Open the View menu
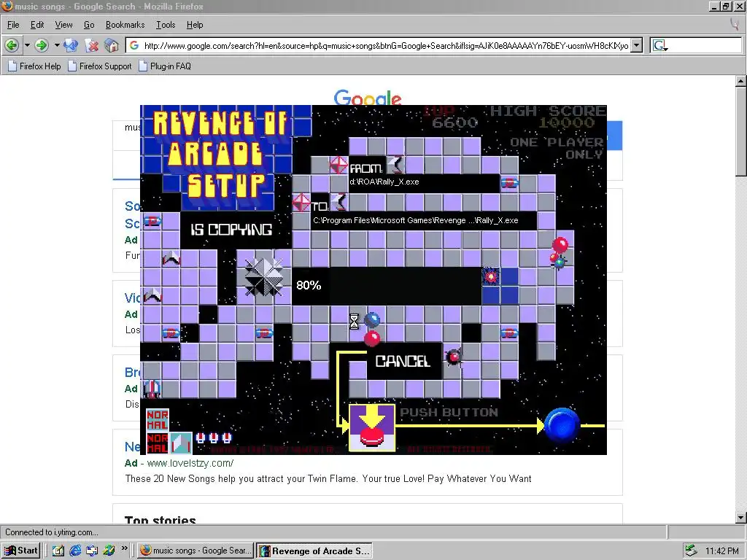 pos(63,25)
